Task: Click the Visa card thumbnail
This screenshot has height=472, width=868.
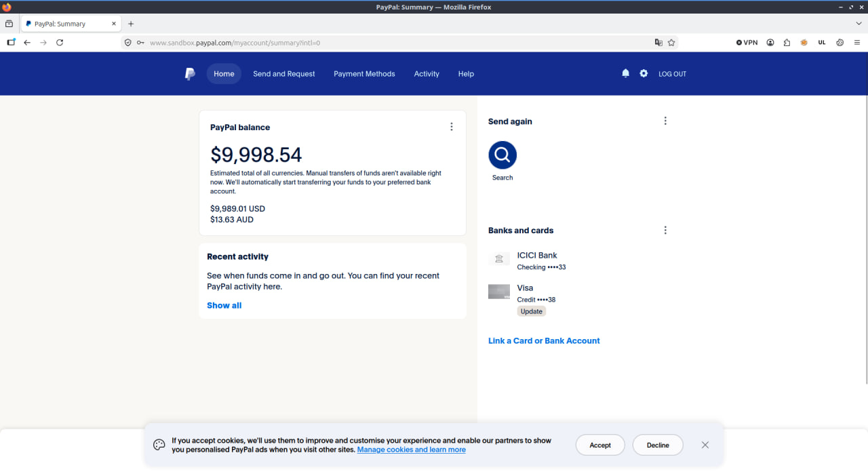Action: tap(499, 292)
